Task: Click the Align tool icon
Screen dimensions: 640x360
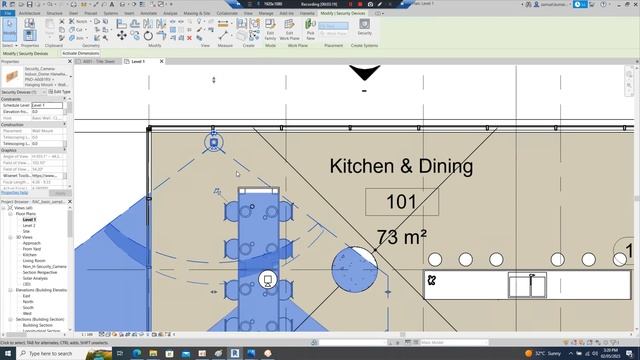Action: point(122,24)
